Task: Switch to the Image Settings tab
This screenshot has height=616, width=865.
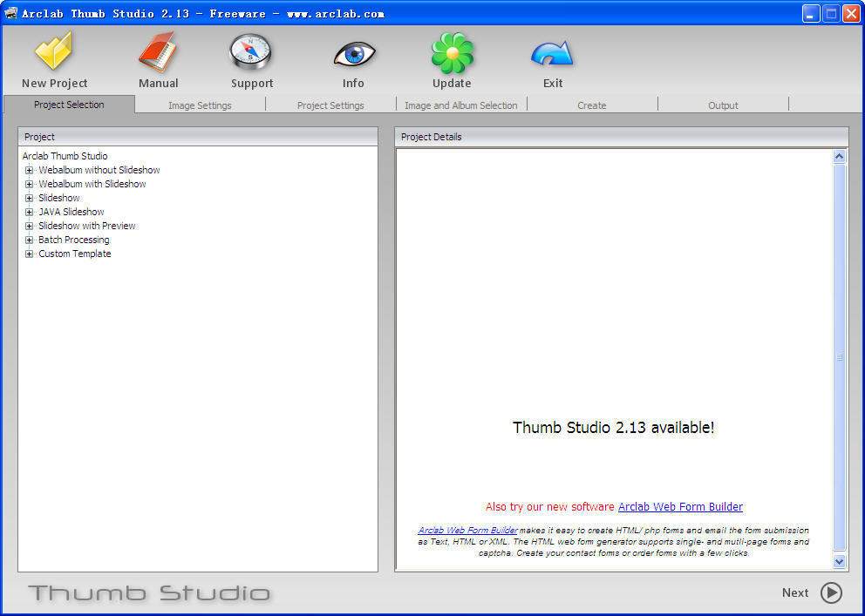Action: (200, 105)
